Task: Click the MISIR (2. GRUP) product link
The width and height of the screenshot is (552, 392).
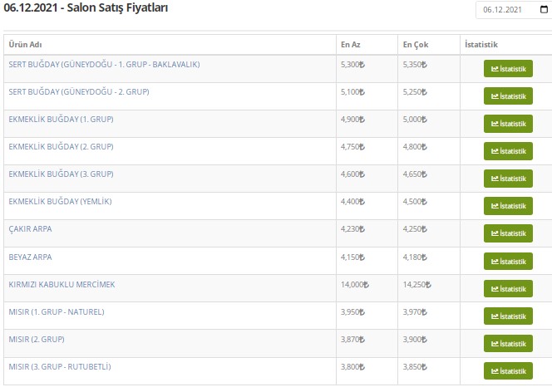Action: (37, 339)
